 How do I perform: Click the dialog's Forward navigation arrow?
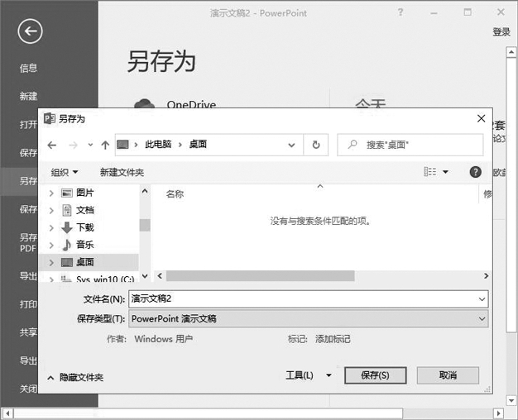point(73,145)
